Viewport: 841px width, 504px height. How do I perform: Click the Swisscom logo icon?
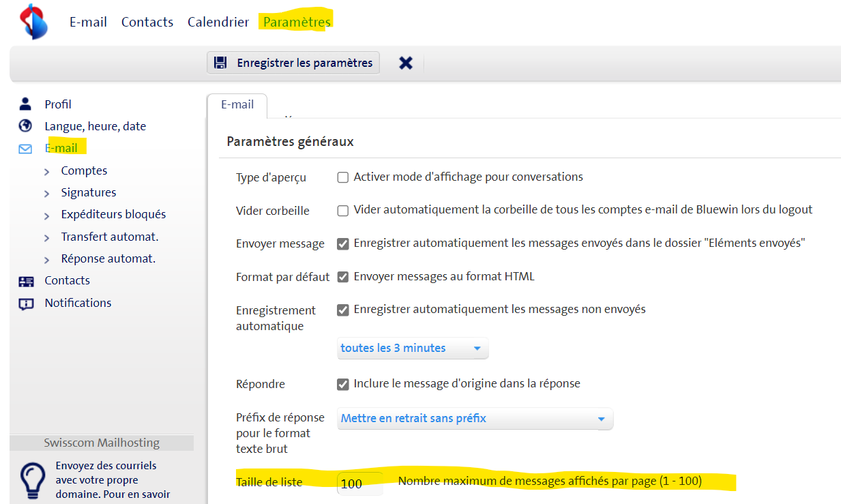pyautogui.click(x=33, y=22)
